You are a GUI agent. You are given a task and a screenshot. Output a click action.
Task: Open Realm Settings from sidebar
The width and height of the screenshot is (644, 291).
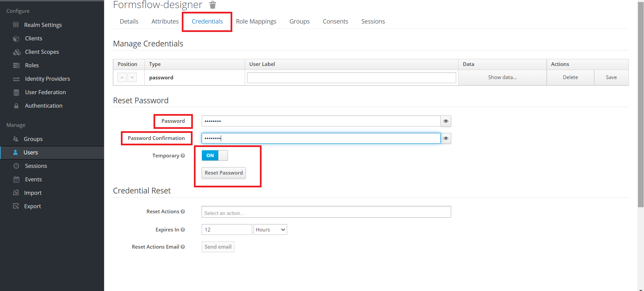pos(43,25)
